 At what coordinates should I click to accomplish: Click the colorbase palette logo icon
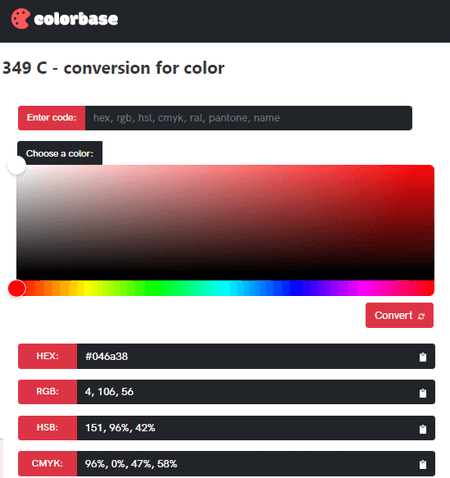[21, 19]
